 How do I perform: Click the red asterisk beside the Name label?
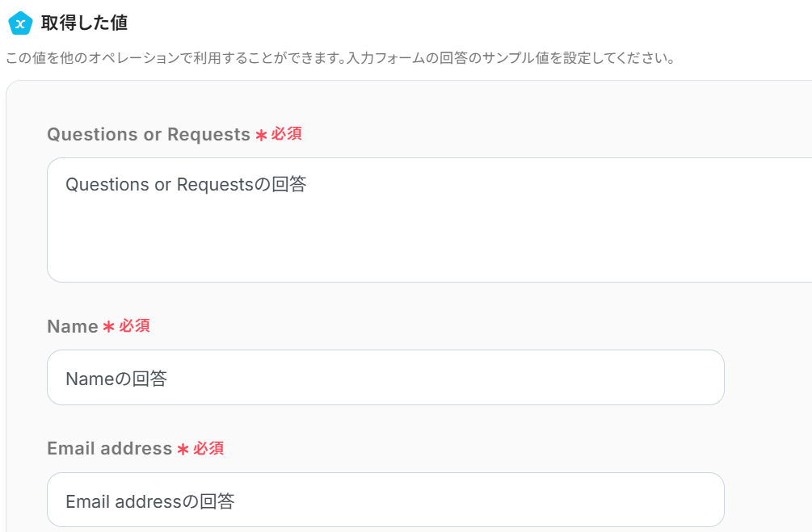point(109,328)
